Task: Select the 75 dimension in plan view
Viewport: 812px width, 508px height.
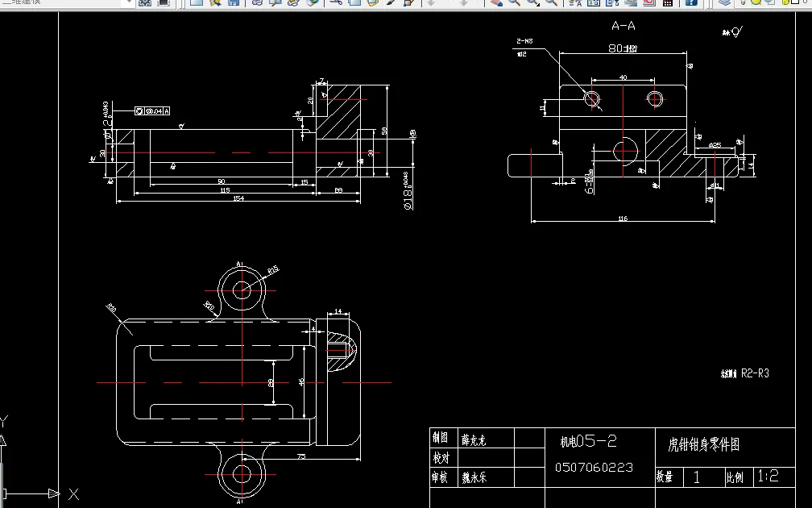Action: tap(301, 456)
